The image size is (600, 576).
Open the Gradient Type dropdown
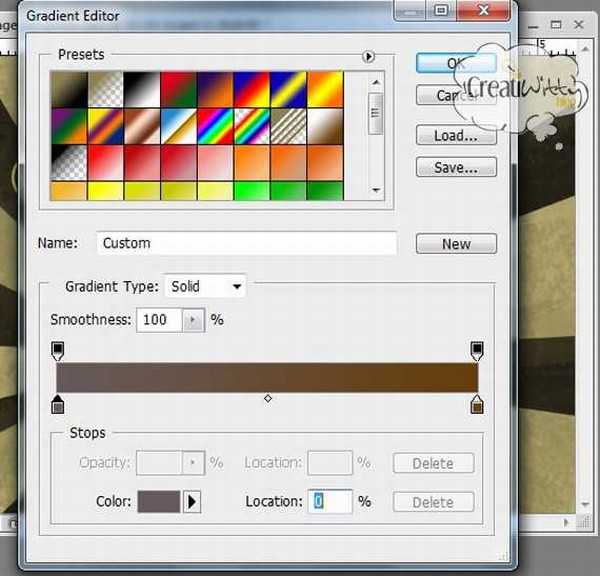(205, 287)
